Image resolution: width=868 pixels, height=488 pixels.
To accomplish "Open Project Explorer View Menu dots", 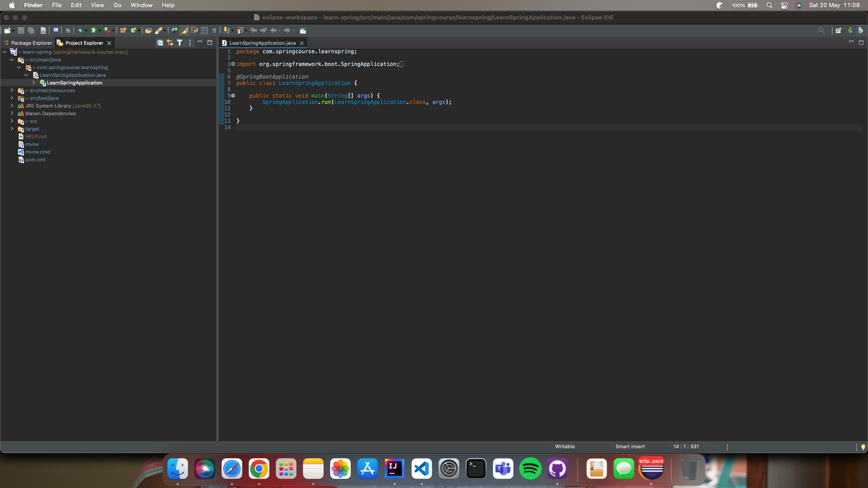I will click(x=190, y=42).
